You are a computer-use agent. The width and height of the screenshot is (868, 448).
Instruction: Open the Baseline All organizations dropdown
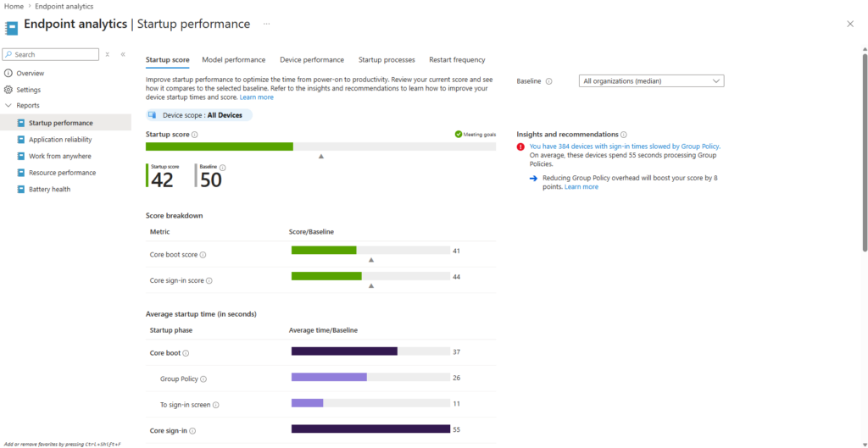pos(651,81)
